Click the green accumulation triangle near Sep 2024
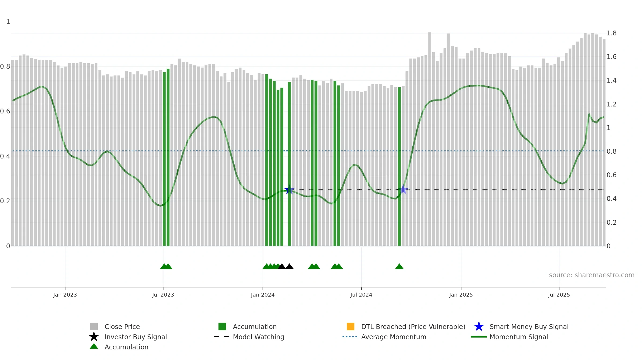644x362 pixels. click(x=399, y=266)
